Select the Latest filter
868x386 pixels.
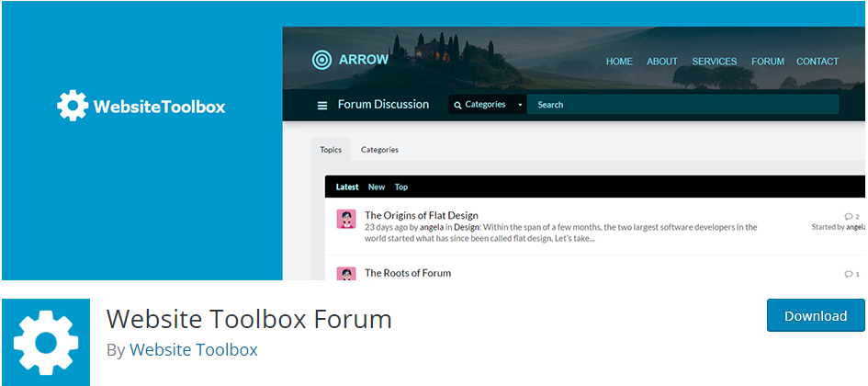tap(347, 187)
